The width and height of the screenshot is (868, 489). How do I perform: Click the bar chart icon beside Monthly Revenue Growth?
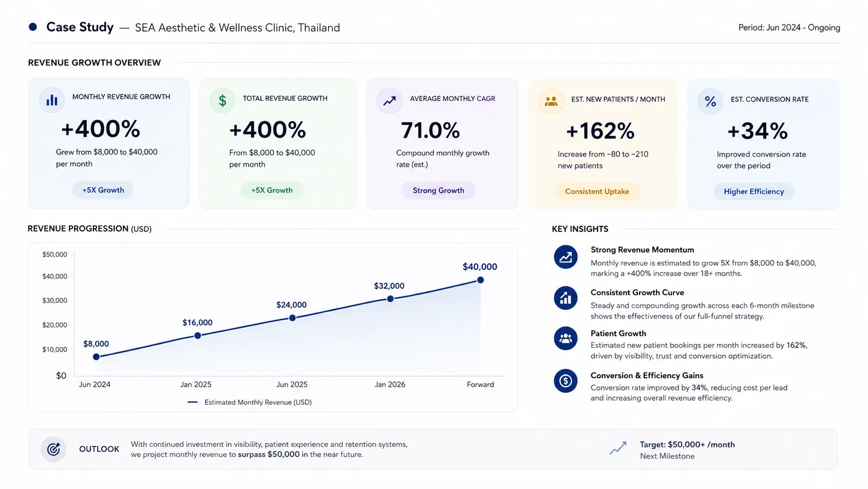(52, 100)
